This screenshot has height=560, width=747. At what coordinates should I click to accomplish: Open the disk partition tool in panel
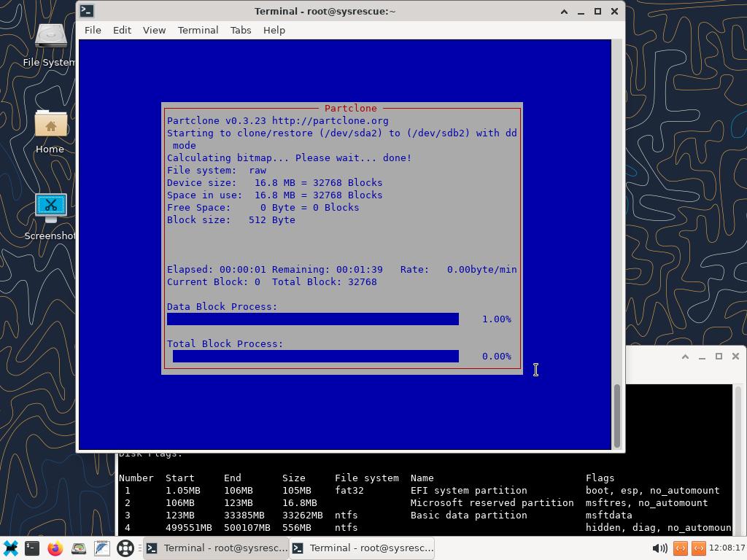[x=79, y=548]
